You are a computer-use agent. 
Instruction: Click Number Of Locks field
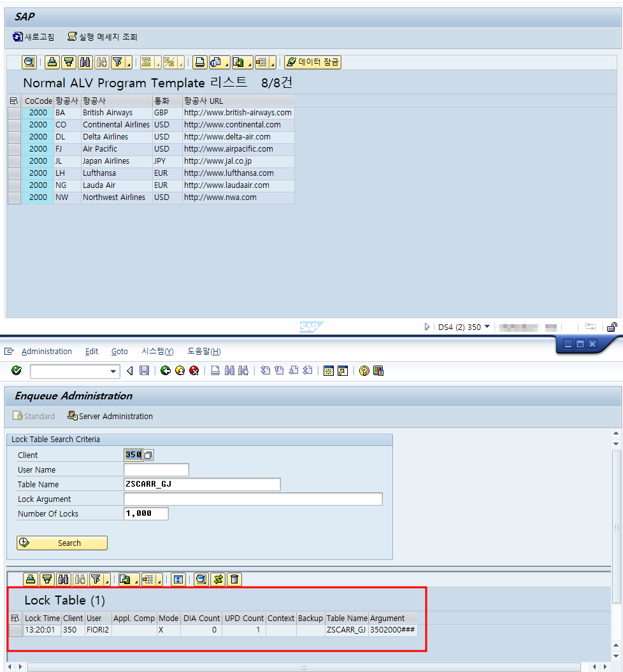(x=146, y=513)
